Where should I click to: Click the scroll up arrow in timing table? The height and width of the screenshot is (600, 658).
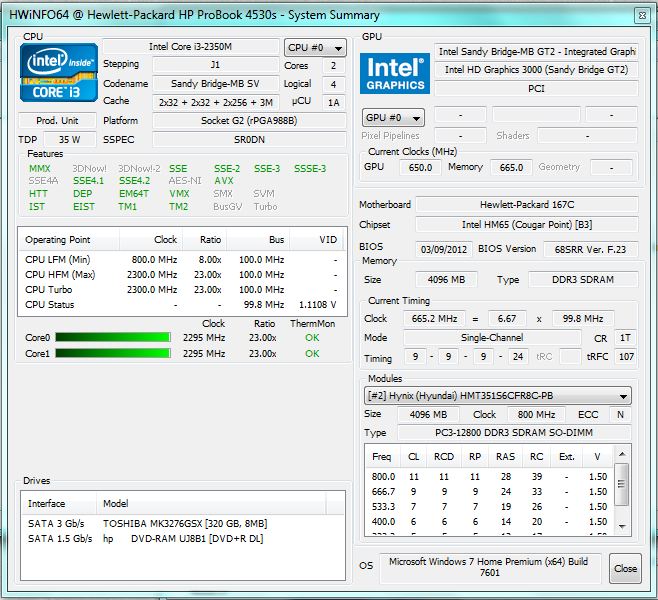[622, 454]
